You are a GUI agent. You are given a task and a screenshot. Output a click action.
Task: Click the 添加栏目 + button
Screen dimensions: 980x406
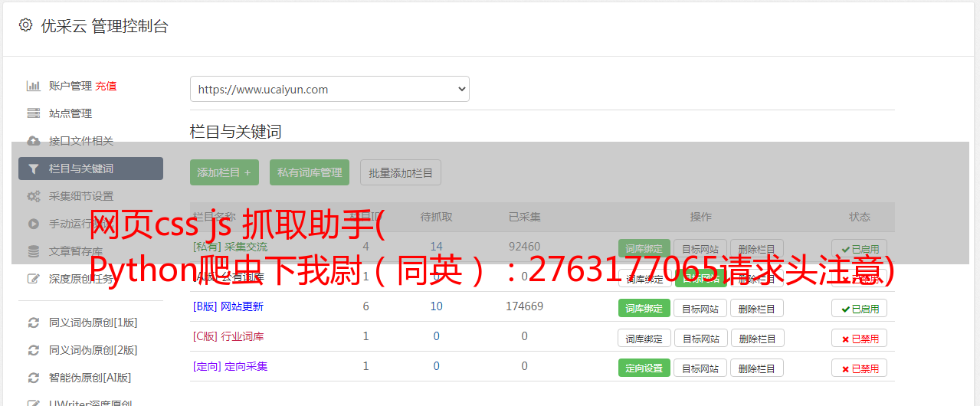(x=225, y=172)
